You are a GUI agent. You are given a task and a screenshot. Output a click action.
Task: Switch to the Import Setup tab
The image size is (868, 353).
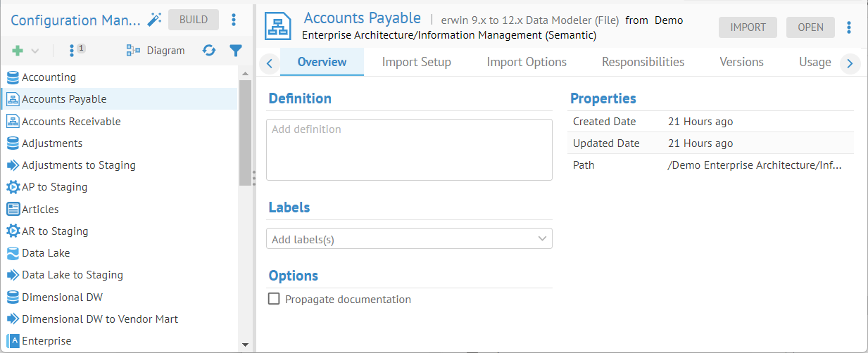416,62
